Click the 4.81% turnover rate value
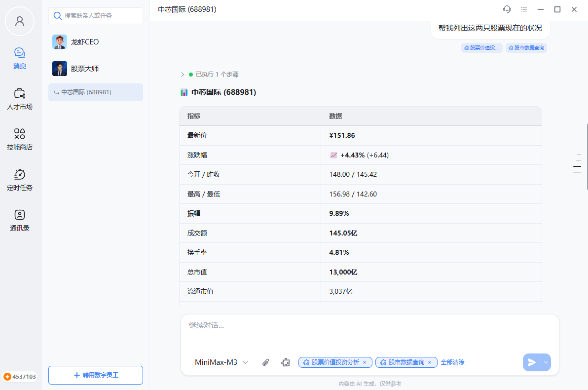 click(339, 253)
